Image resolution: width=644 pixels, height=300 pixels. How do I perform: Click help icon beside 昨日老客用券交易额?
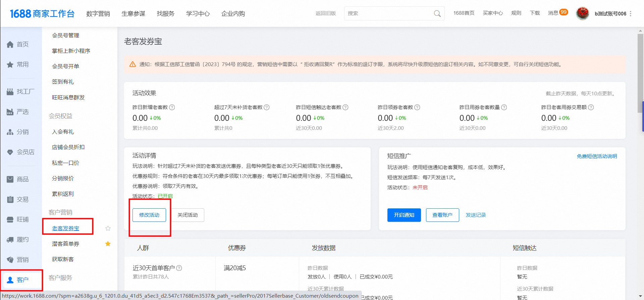tap(591, 107)
